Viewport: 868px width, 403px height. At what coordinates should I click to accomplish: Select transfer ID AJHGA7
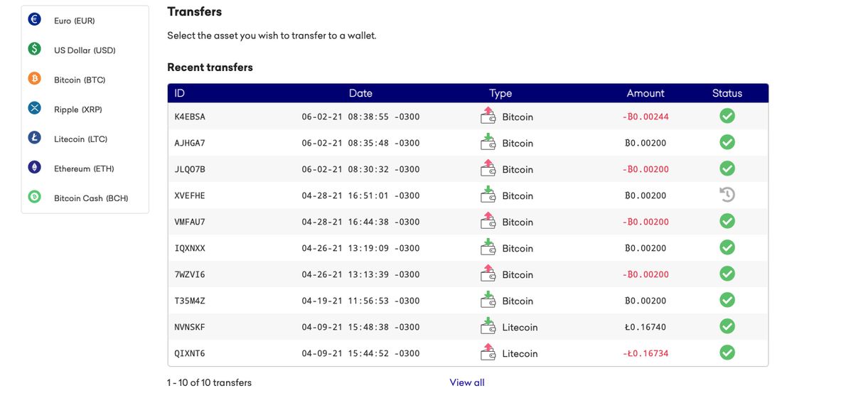coord(190,143)
